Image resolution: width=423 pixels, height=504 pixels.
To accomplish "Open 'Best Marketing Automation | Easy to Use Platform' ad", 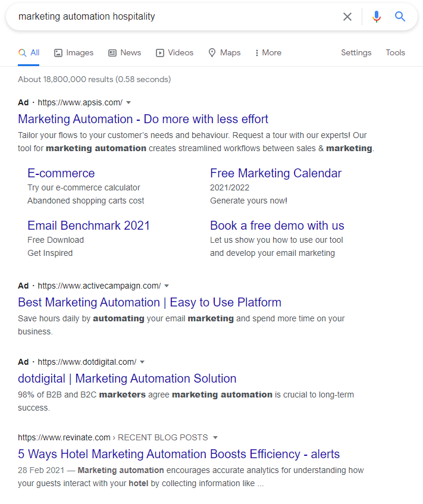I will click(149, 302).
